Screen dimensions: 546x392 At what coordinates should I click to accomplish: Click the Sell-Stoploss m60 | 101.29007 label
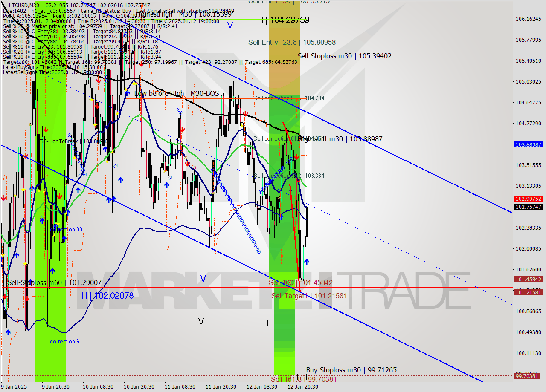click(55, 282)
